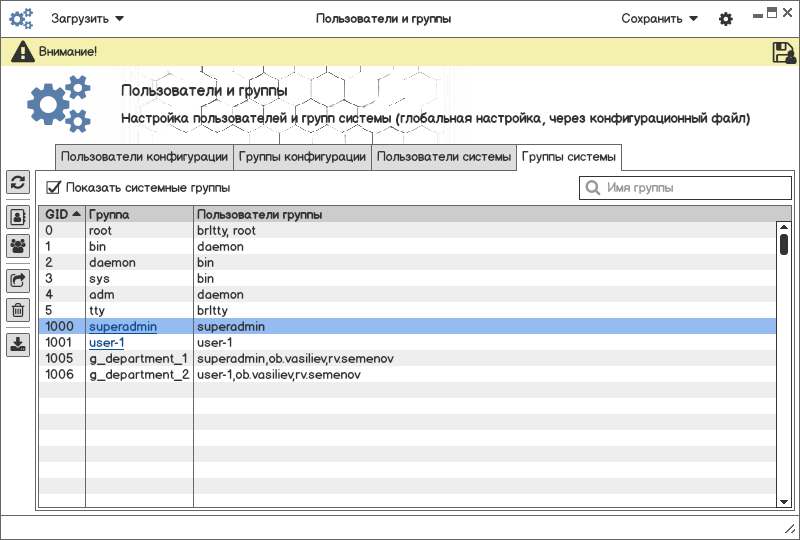Select the 'Пользователи системы' tab
This screenshot has height=540, width=800.
444,157
